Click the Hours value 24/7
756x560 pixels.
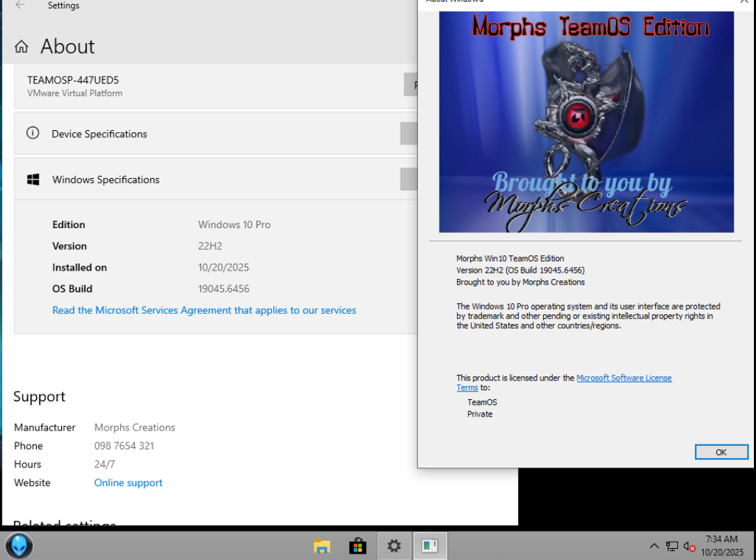[x=104, y=464]
